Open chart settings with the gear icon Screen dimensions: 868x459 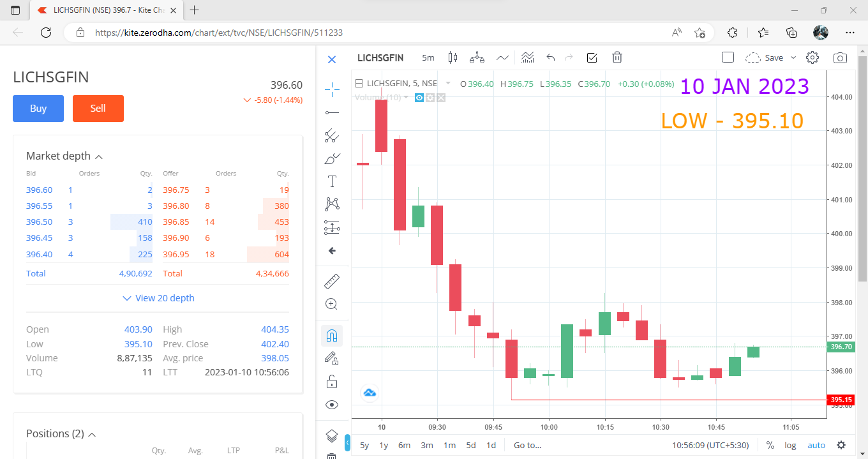pos(812,57)
